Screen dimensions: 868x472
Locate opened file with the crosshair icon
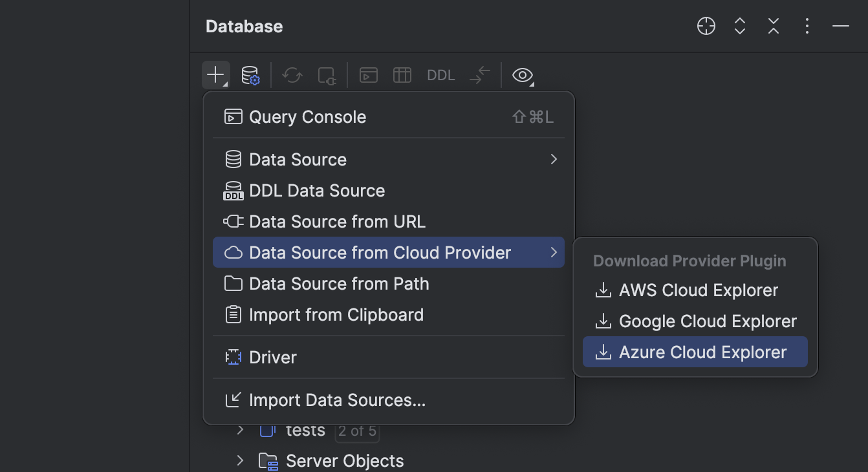pos(706,26)
